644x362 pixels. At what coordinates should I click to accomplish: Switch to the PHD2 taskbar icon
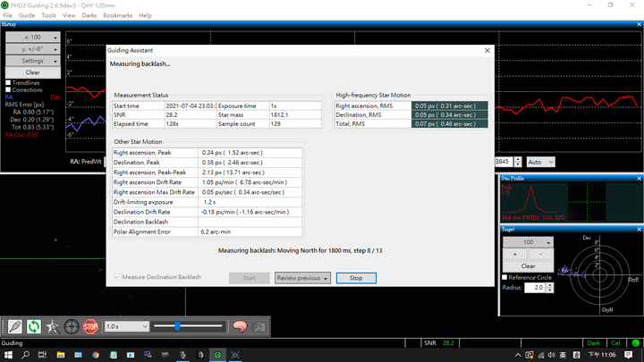click(x=217, y=355)
